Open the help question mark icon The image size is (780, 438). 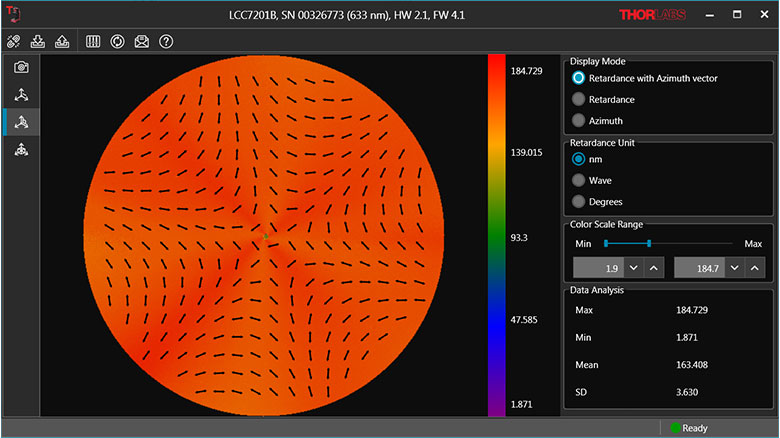[x=167, y=41]
